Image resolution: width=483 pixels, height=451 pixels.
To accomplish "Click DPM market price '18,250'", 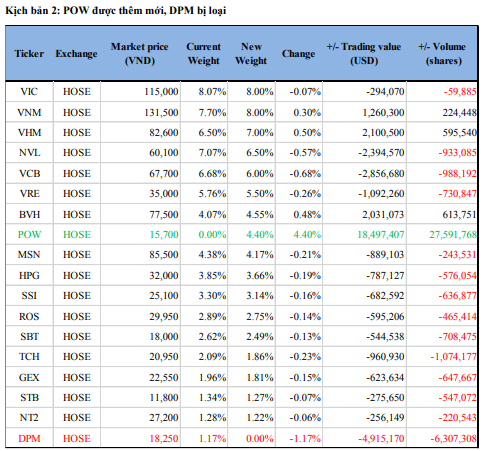I will click(x=164, y=439).
